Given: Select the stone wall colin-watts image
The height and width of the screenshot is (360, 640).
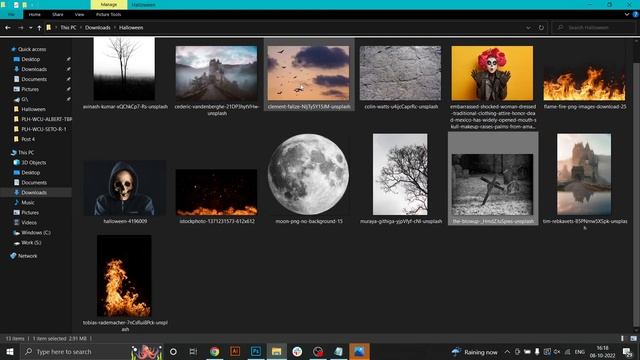Looking at the screenshot, I should click(400, 73).
